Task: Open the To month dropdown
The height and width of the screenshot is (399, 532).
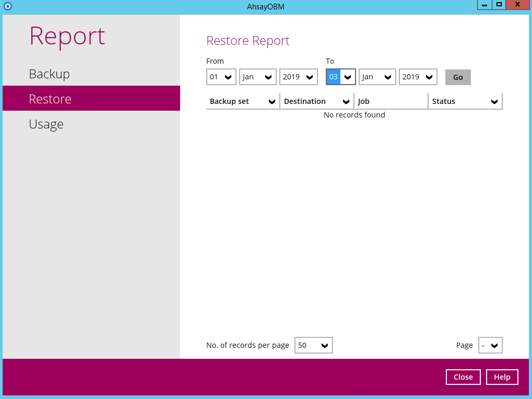Action: (x=377, y=77)
